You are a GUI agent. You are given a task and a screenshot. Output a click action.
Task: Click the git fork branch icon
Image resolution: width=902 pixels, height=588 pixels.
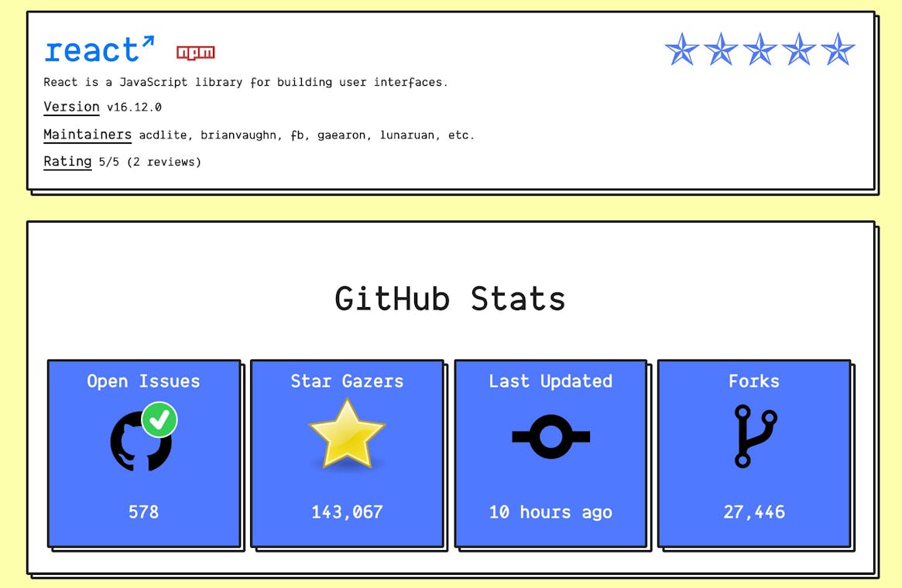point(756,436)
